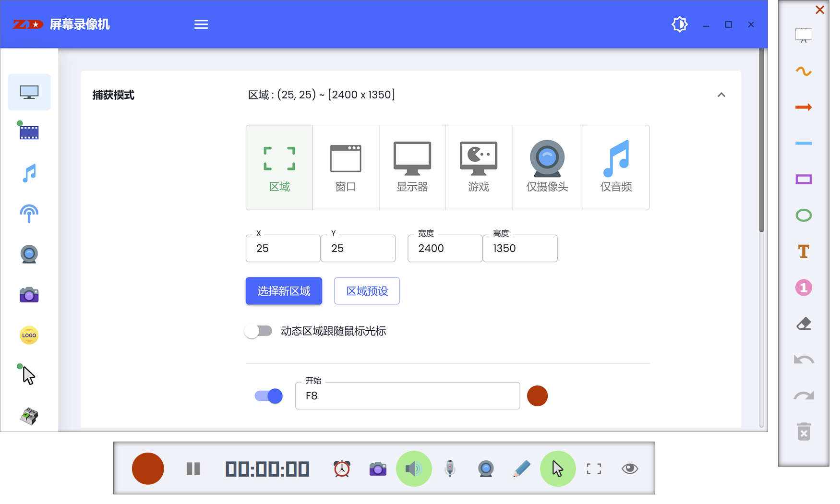The image size is (840, 504).
Task: Select the rectangle drawing tool
Action: point(804,179)
